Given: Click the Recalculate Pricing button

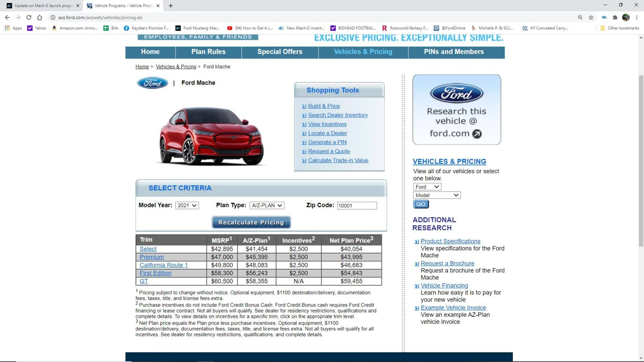Looking at the screenshot, I should coord(251,222).
